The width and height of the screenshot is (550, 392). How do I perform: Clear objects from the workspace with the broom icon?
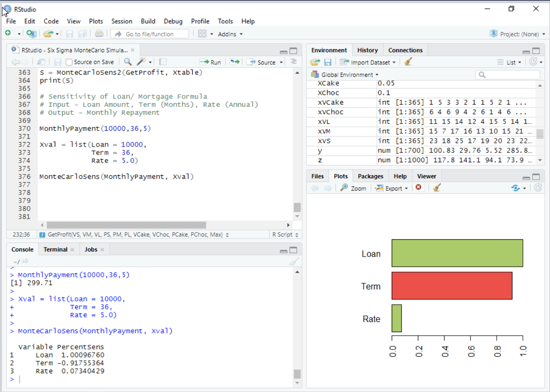pyautogui.click(x=408, y=62)
